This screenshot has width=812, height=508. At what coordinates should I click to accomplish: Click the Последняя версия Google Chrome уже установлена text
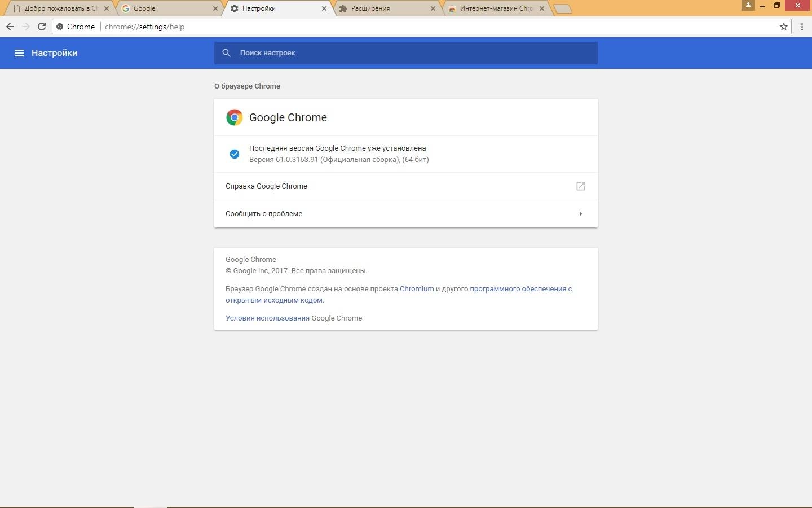[337, 148]
